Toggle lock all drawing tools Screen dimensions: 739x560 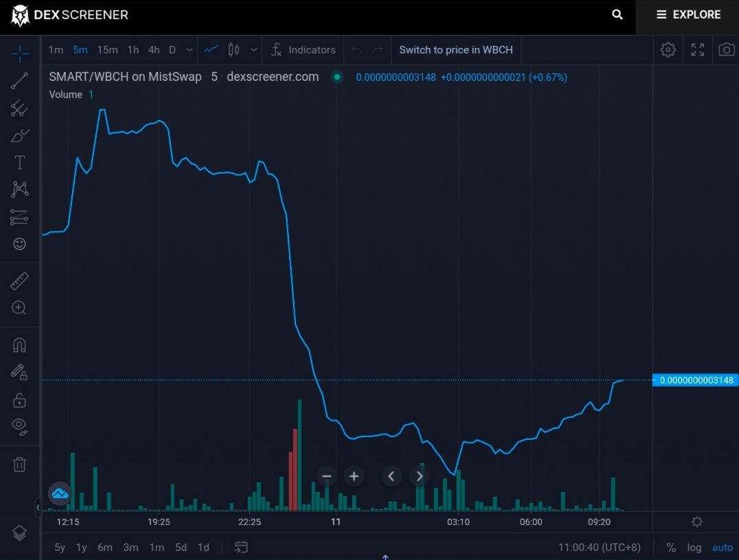pyautogui.click(x=19, y=400)
